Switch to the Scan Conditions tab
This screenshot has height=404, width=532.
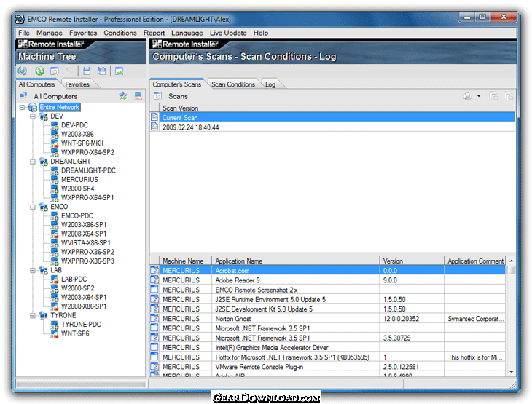click(x=233, y=84)
